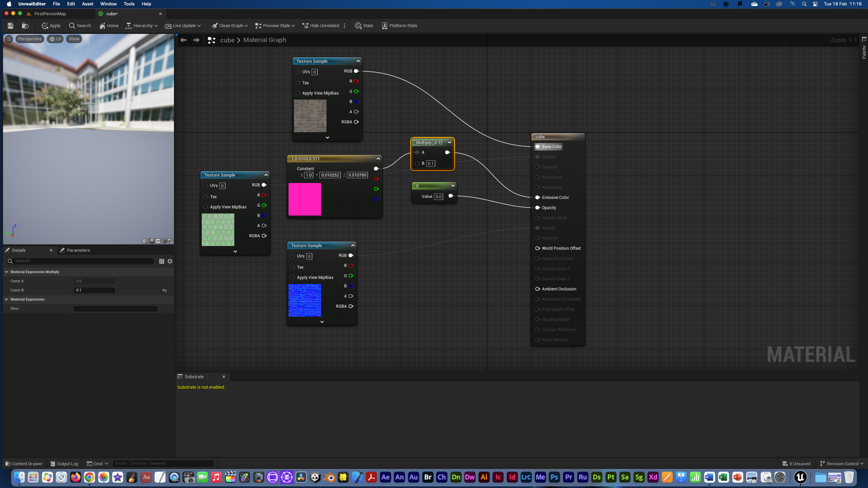Click Base Color input pin
The image size is (868, 488).
point(537,147)
